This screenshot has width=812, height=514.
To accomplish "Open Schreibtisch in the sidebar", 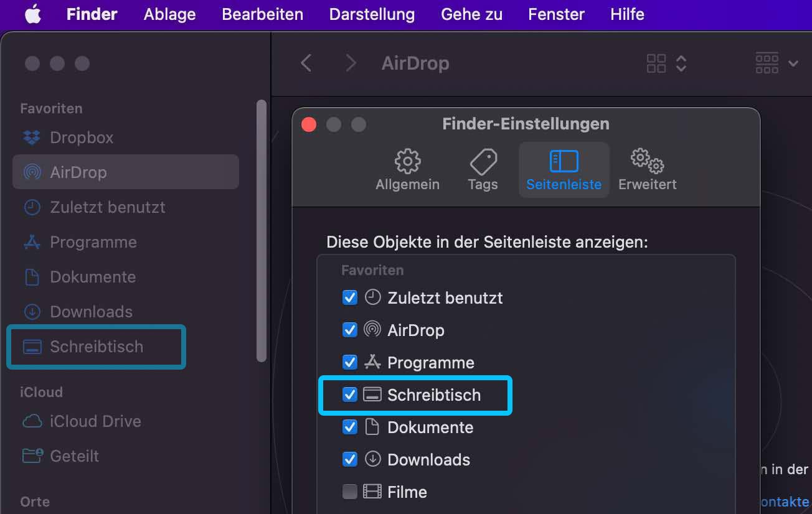I will click(126, 347).
